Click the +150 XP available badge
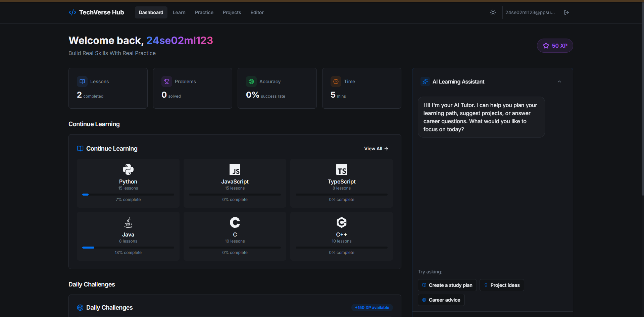This screenshot has width=644, height=317. click(372, 307)
